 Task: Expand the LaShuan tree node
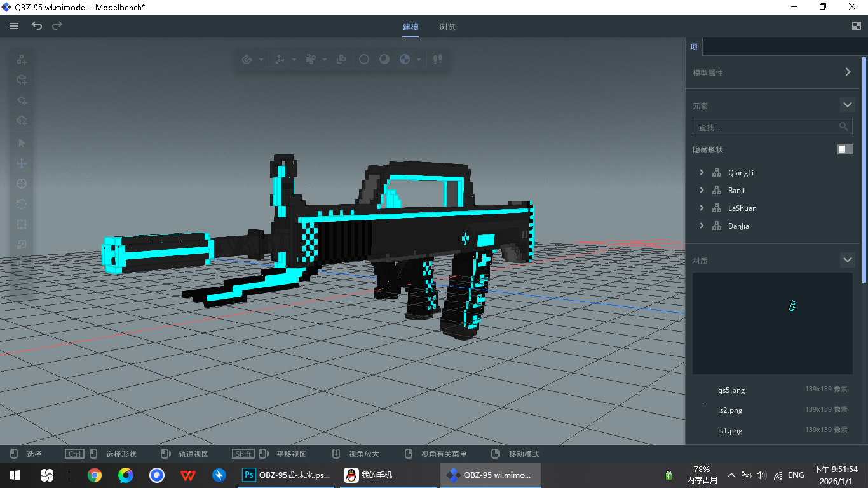[x=702, y=208]
